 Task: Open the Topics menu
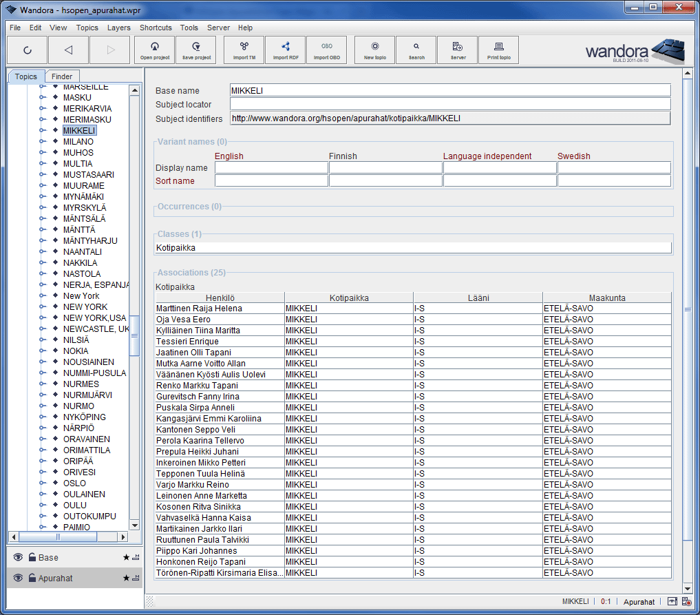(x=87, y=28)
